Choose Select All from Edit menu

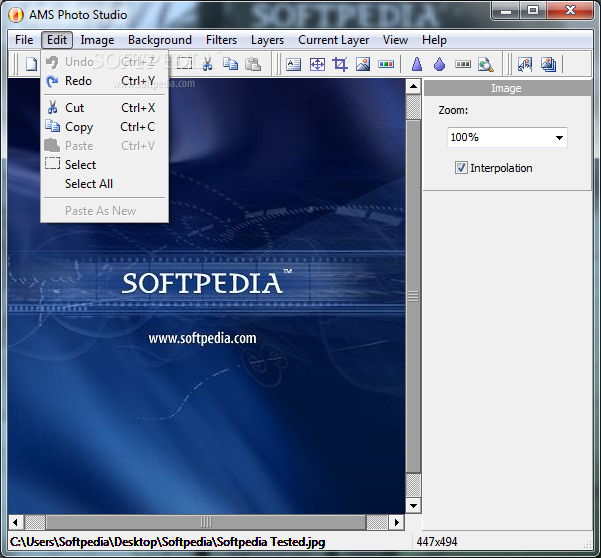click(104, 184)
